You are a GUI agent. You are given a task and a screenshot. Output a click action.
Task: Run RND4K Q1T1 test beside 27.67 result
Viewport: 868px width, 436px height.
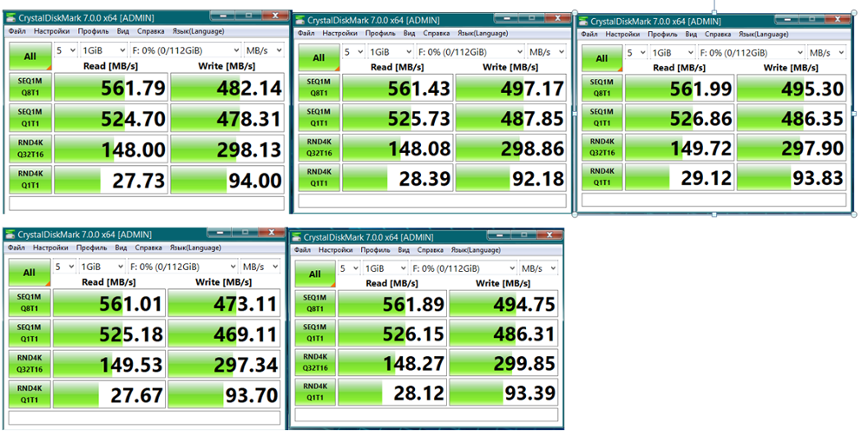click(30, 394)
